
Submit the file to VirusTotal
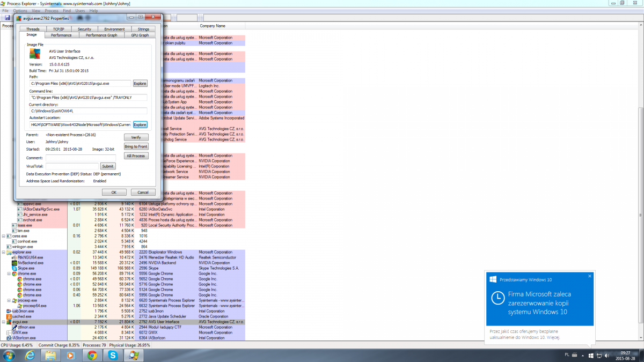[108, 166]
